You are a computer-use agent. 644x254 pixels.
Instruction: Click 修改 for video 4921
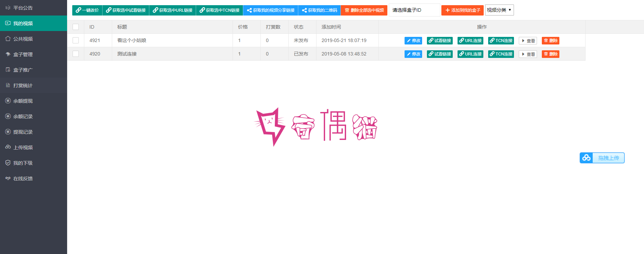[413, 41]
